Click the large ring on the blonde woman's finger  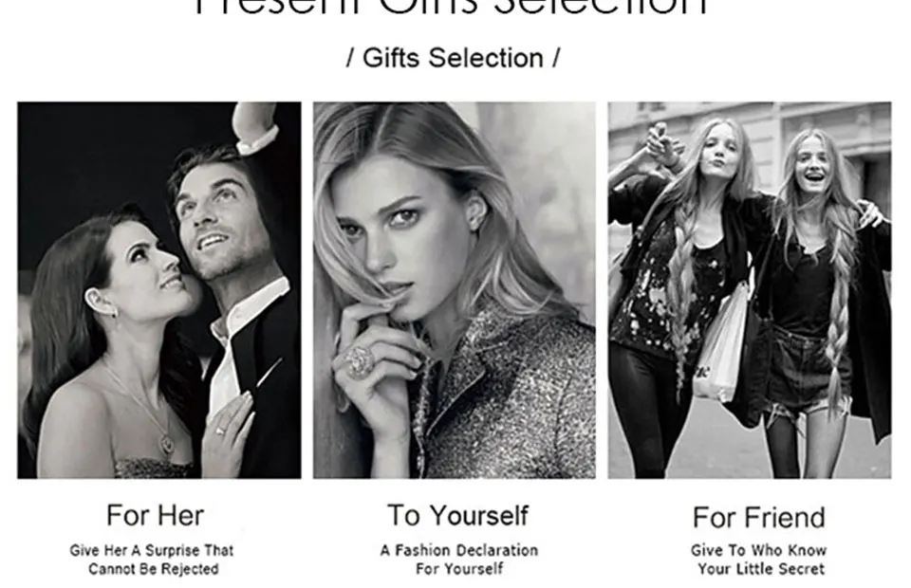click(x=359, y=361)
